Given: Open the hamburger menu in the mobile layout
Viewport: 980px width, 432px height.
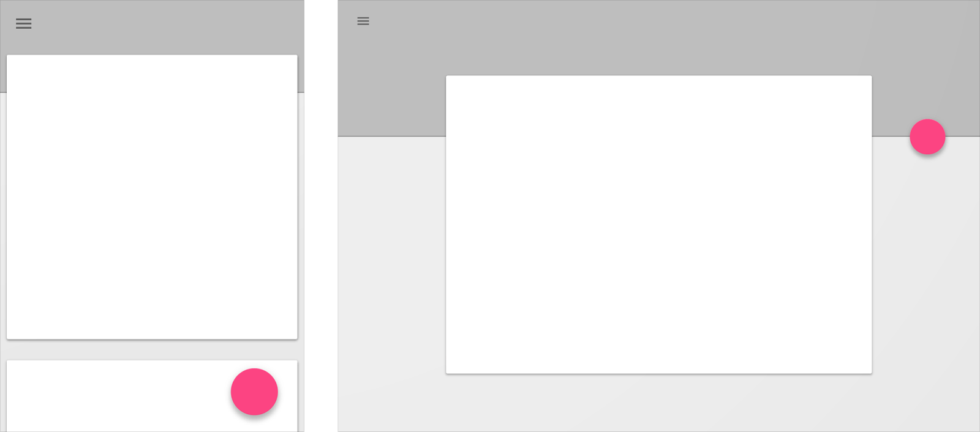Looking at the screenshot, I should pos(24,24).
